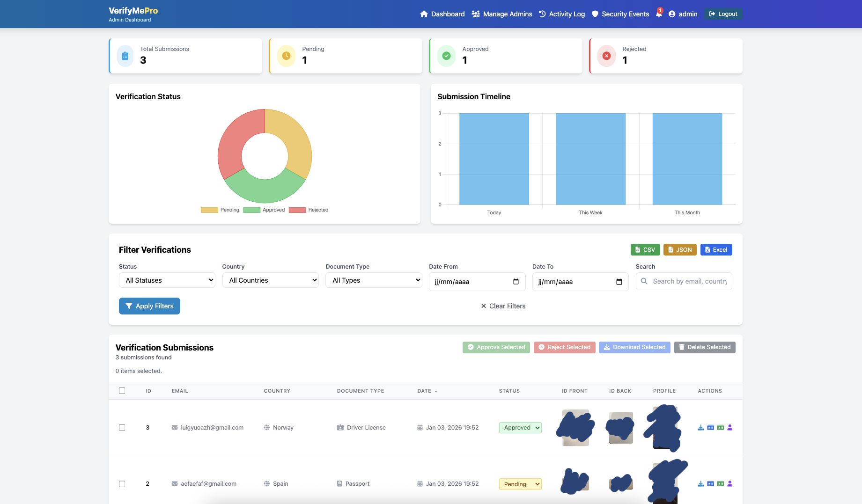Export submissions with the CSV button
This screenshot has height=504, width=862.
(x=645, y=250)
